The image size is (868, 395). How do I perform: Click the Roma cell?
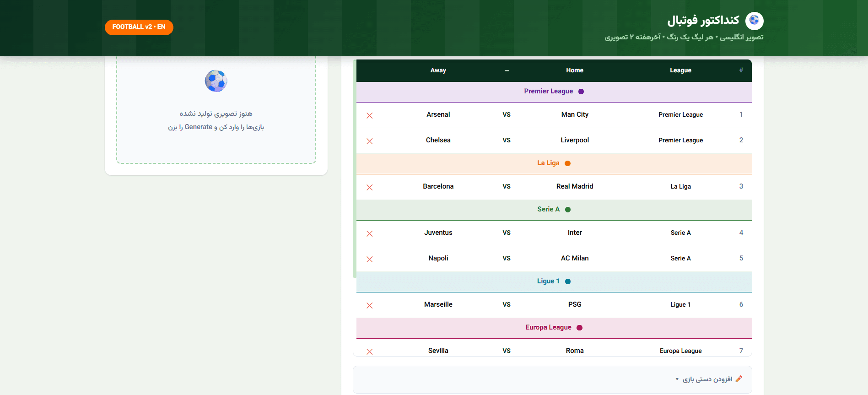click(575, 351)
